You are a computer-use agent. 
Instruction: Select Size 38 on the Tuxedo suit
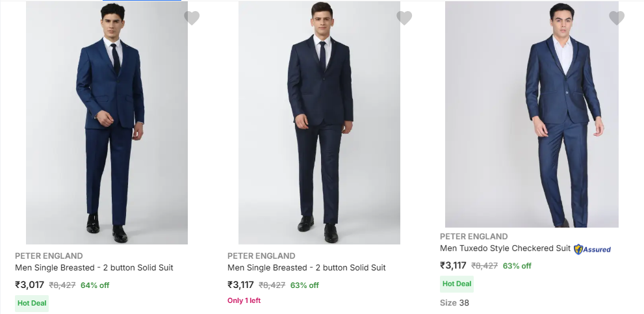[454, 303]
